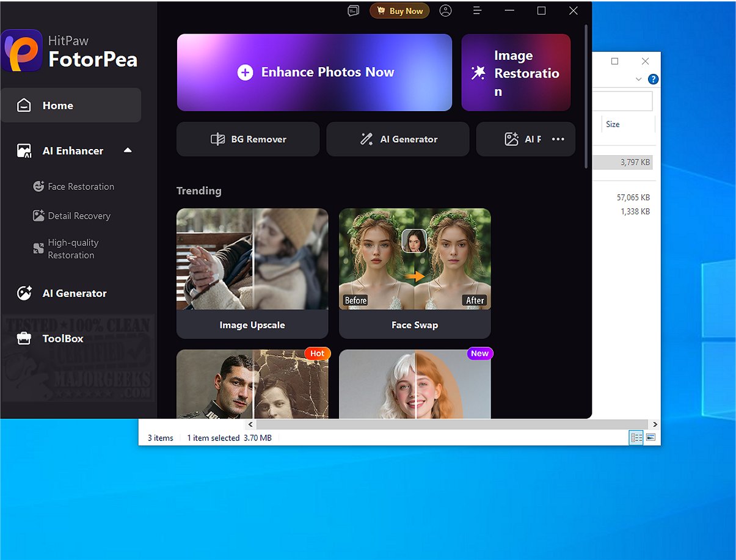
Task: Select Detail Recovery under AI Enhancer
Action: click(79, 216)
